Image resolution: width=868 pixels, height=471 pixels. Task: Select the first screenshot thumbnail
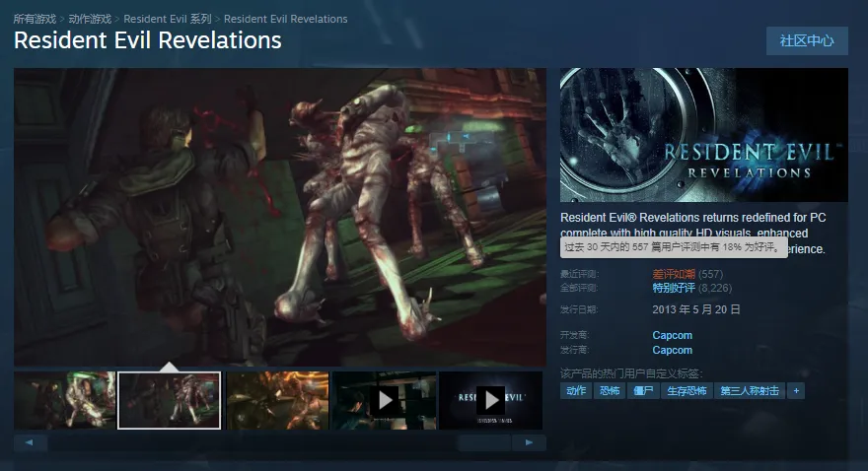65,400
